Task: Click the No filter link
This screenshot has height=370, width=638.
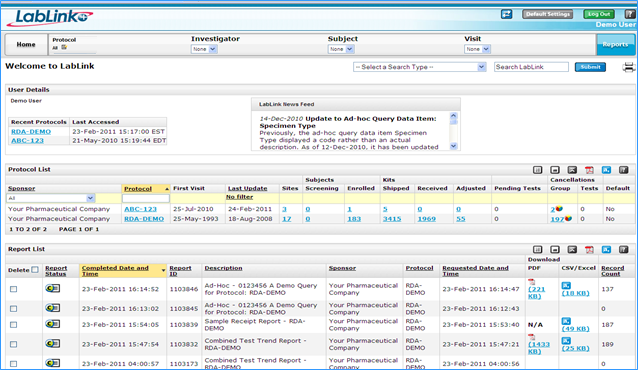Action: click(x=240, y=197)
